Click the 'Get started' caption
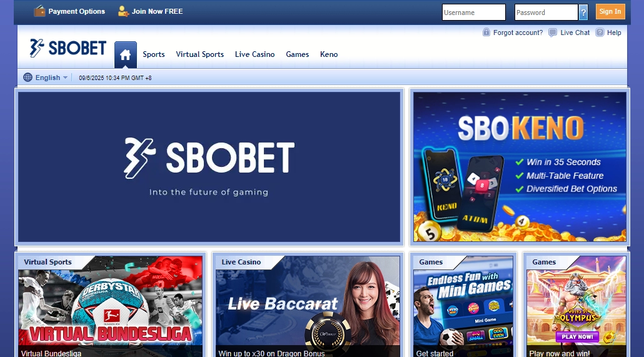Viewport: 644px width, 357px height. 435,353
